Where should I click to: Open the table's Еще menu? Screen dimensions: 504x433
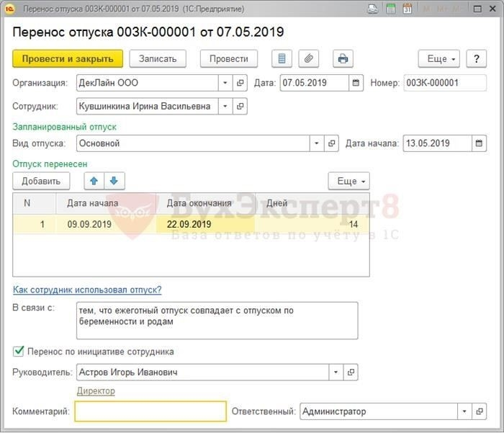tap(348, 180)
